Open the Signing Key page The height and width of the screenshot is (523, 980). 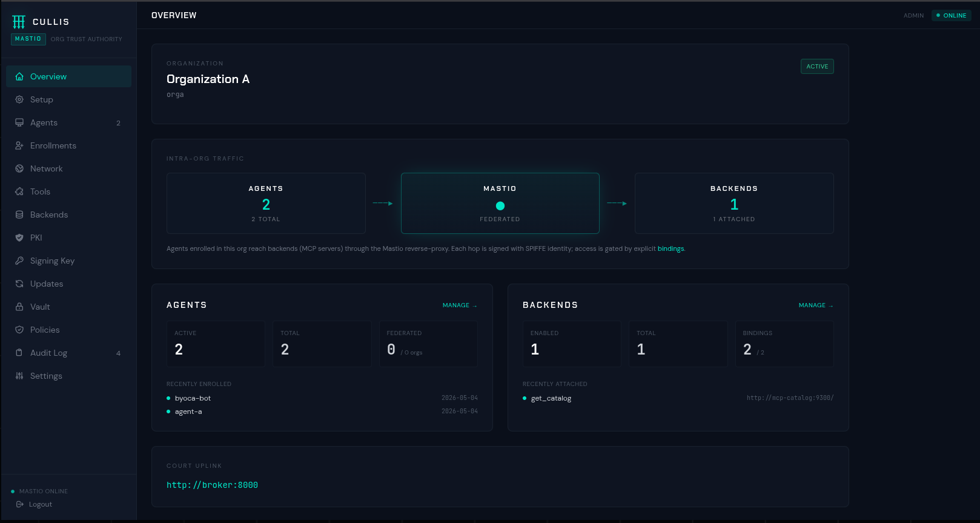click(x=68, y=261)
